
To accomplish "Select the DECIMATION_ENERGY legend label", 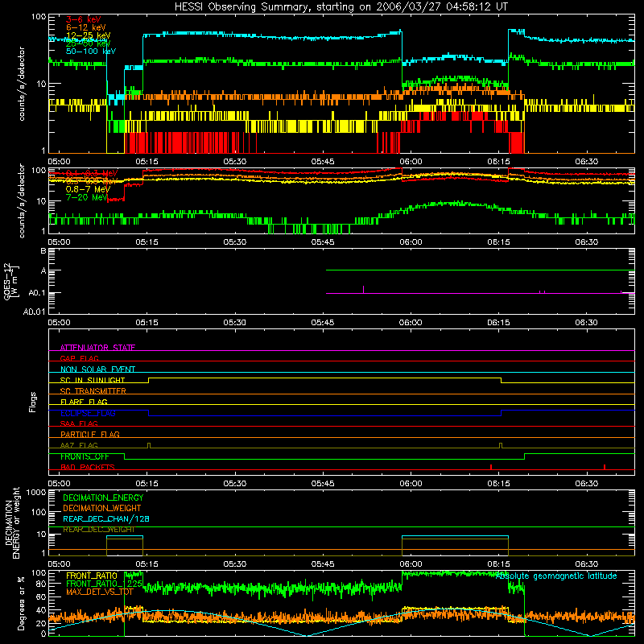I will coord(103,497).
